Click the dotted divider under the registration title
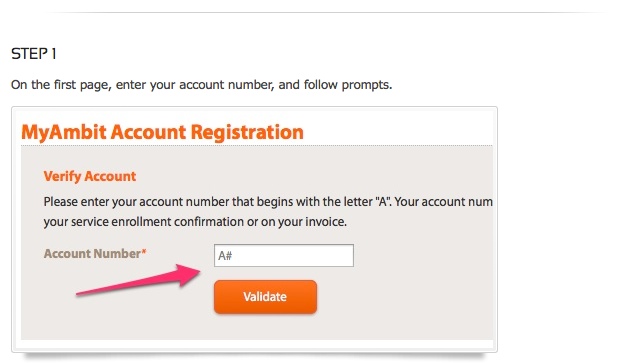Image resolution: width=627 pixels, height=363 pixels. coord(257,146)
